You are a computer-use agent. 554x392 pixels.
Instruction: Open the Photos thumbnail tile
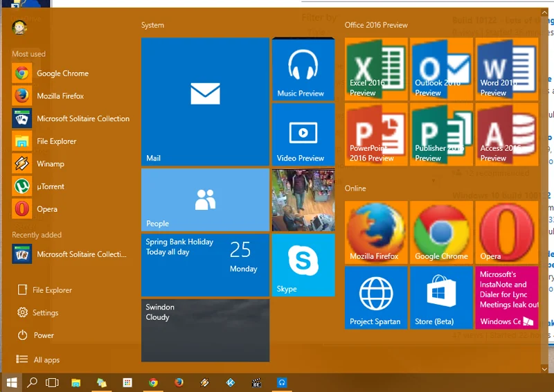tap(303, 199)
